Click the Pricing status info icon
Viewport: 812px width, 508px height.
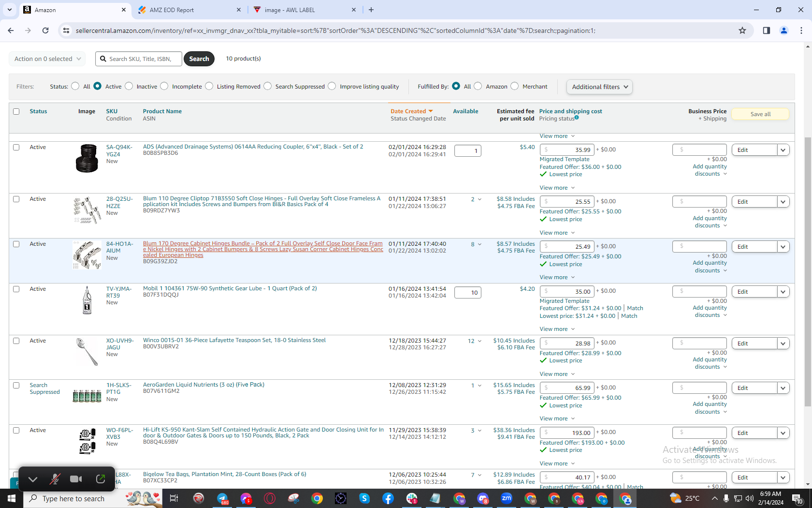577,118
